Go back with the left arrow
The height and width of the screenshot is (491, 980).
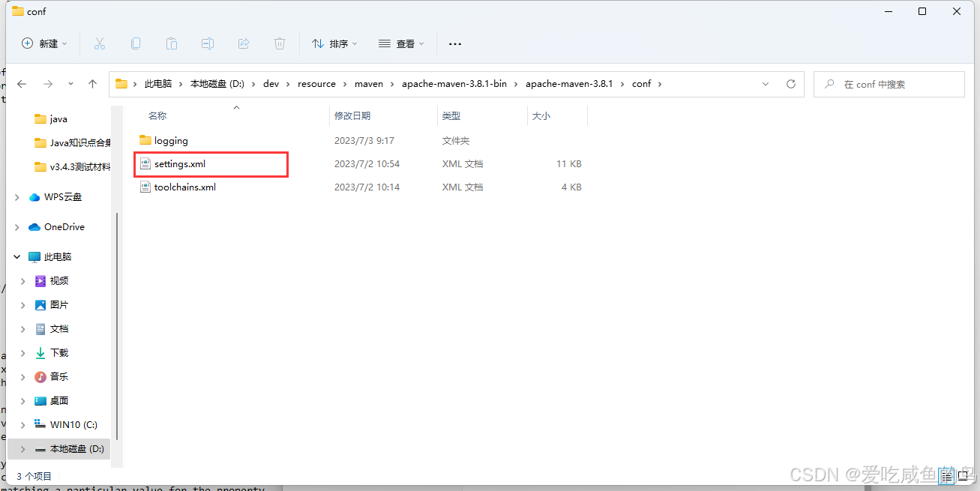[22, 84]
